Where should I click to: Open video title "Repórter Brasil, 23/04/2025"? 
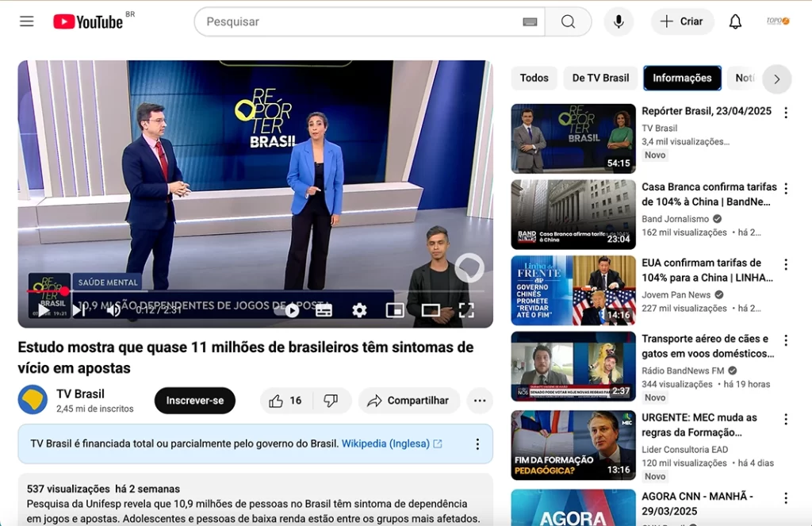pos(707,111)
